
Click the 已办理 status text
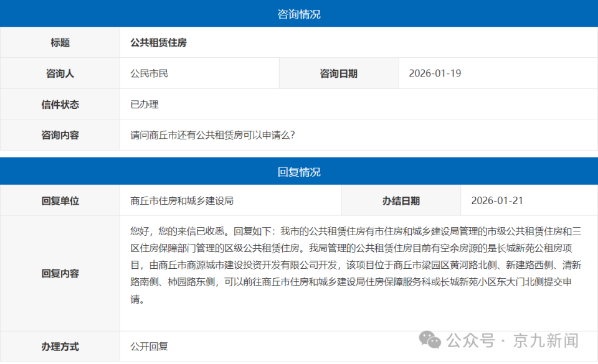click(142, 104)
